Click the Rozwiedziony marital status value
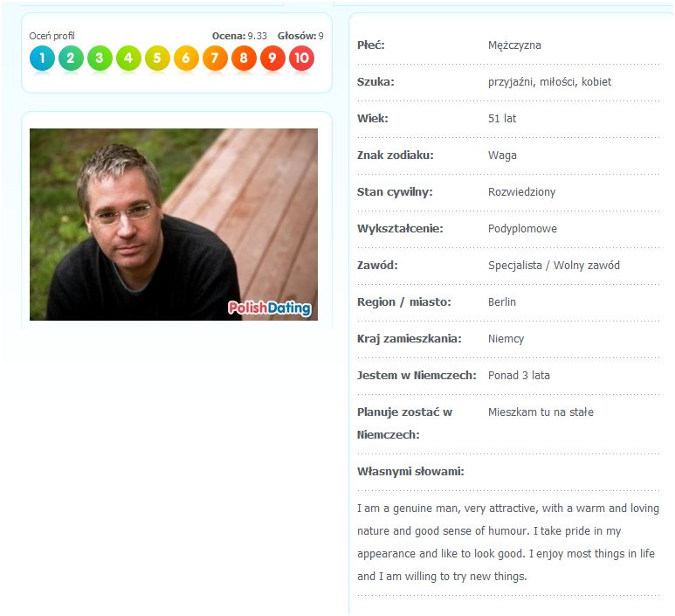The image size is (675, 616). pos(521,192)
